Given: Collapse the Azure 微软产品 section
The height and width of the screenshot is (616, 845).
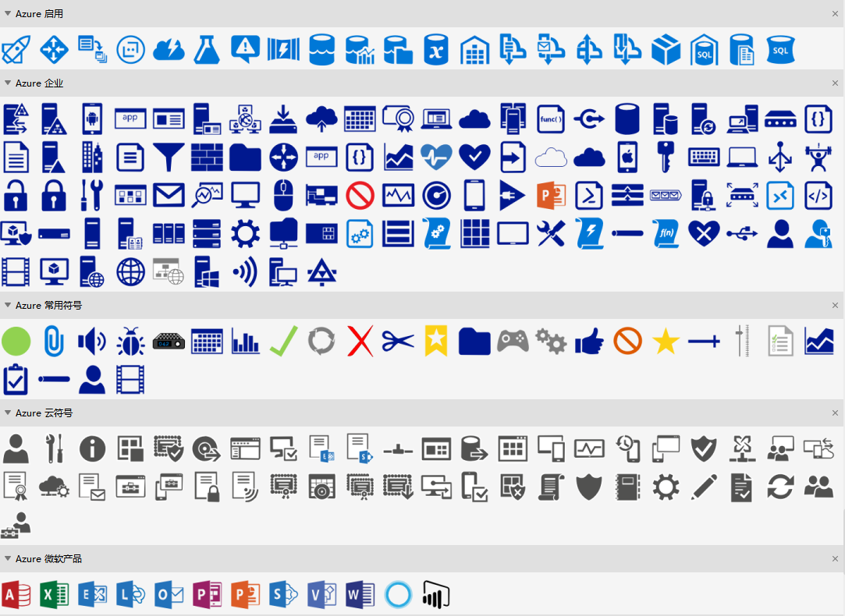Looking at the screenshot, I should 8,558.
